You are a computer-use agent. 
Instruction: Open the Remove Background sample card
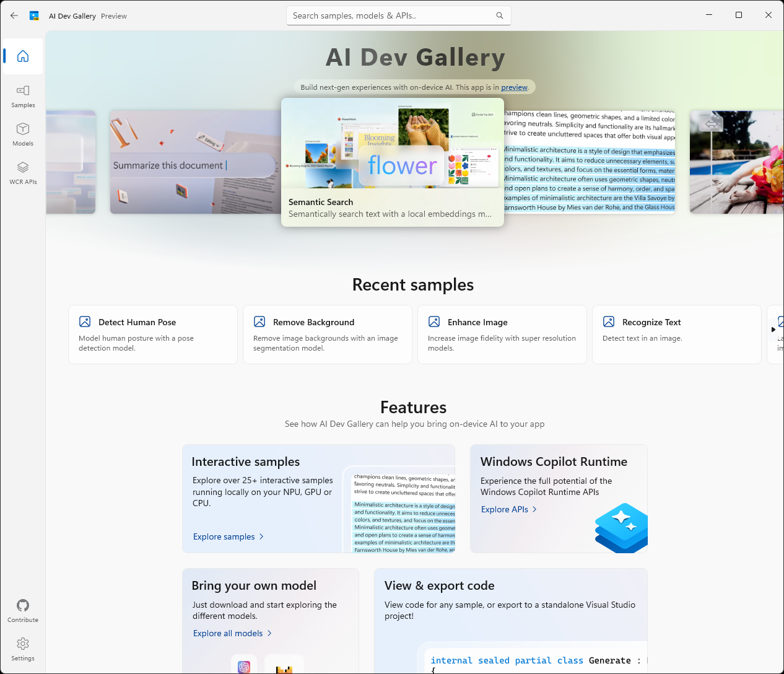pyautogui.click(x=327, y=335)
